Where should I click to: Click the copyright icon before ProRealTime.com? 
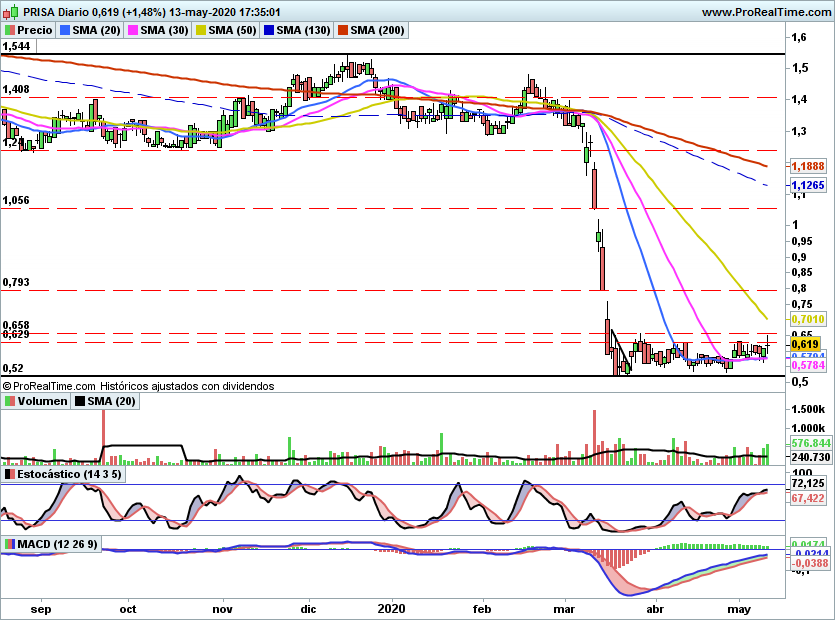(x=7, y=385)
